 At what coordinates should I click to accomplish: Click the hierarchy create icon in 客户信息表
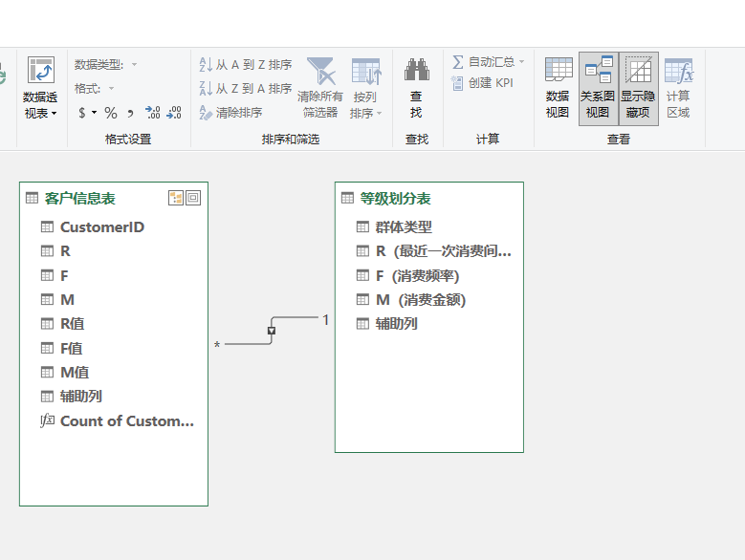pyautogui.click(x=176, y=198)
